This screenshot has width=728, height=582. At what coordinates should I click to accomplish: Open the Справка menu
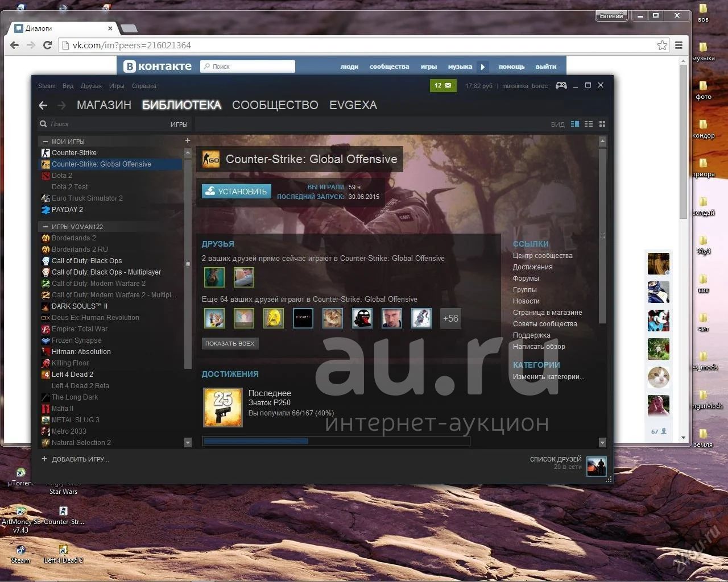(144, 86)
